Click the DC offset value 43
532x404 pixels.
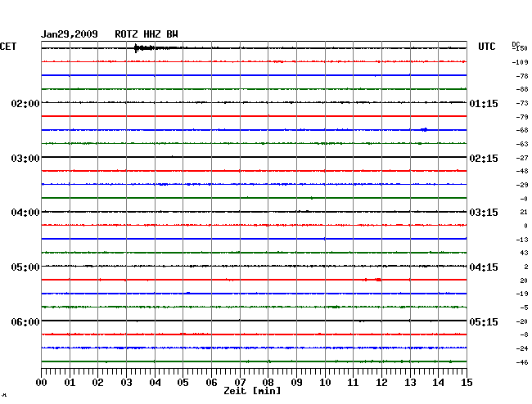[x=524, y=253]
